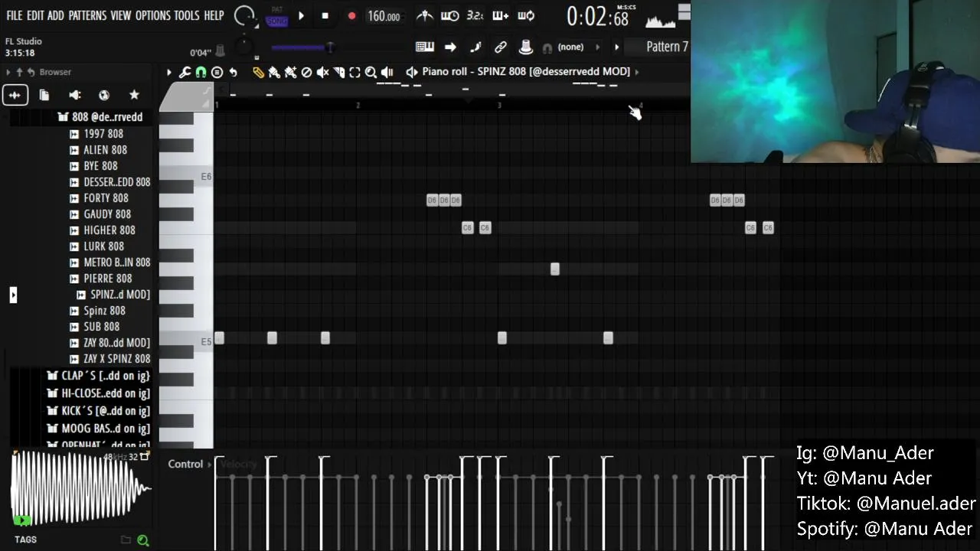Click the Stop button in transport
This screenshot has height=551, width=980.
pyautogui.click(x=325, y=15)
